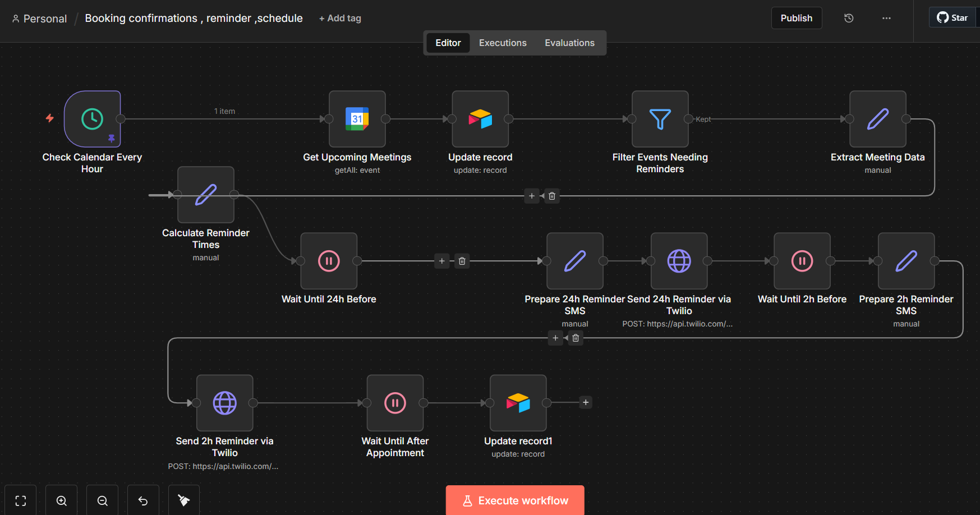Click the Check Calendar Every Hour trigger node
The height and width of the screenshot is (515, 980).
click(93, 119)
